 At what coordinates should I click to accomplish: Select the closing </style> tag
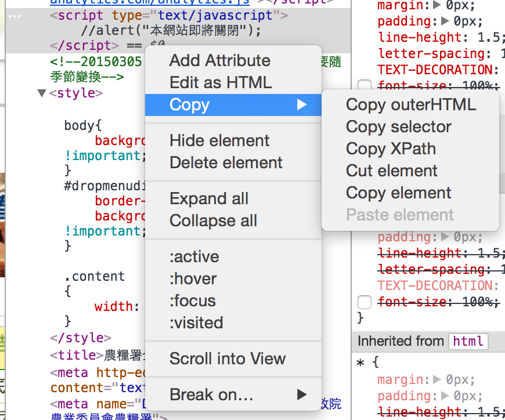click(81, 338)
